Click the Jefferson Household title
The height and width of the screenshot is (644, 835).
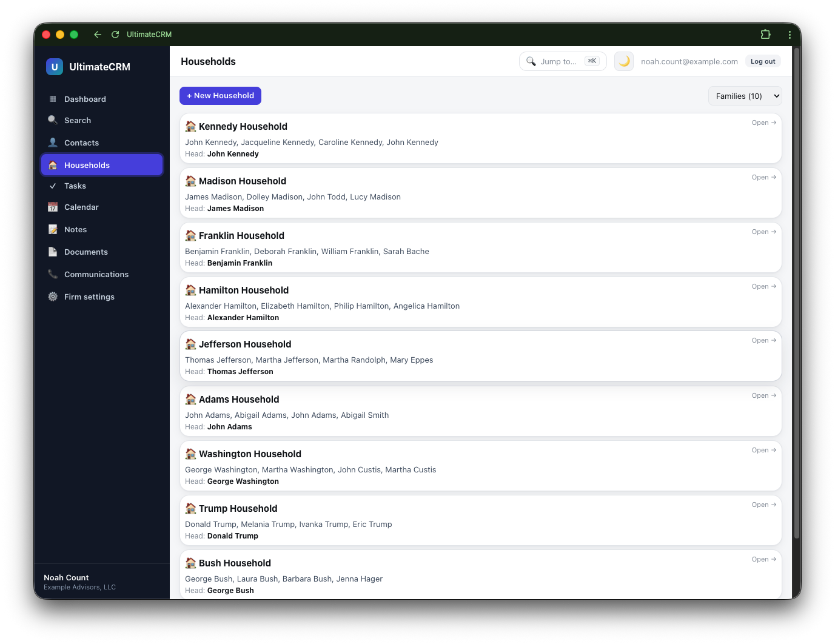245,344
